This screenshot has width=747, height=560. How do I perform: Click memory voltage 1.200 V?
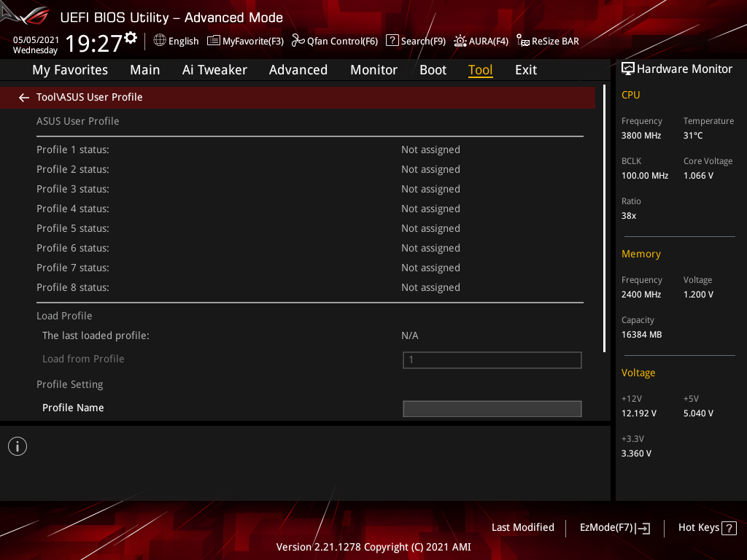coord(698,295)
